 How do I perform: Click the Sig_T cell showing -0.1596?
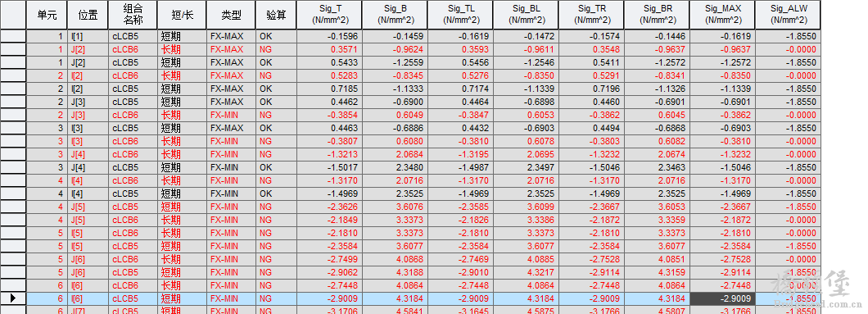(x=329, y=37)
